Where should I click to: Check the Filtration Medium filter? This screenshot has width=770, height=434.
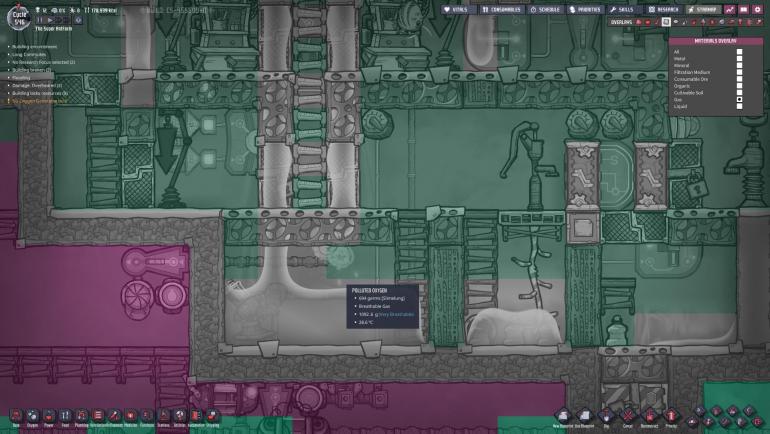[x=740, y=72]
